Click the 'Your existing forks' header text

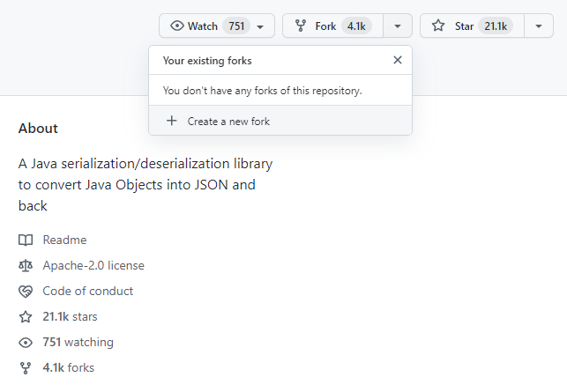(207, 61)
